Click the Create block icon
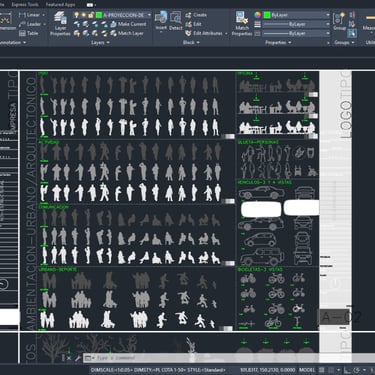 pyautogui.click(x=196, y=15)
